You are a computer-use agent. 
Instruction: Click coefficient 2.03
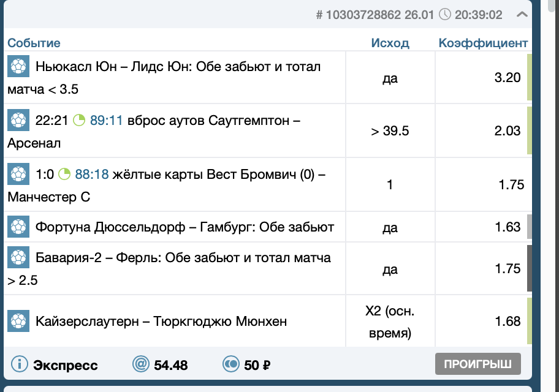[x=508, y=130]
